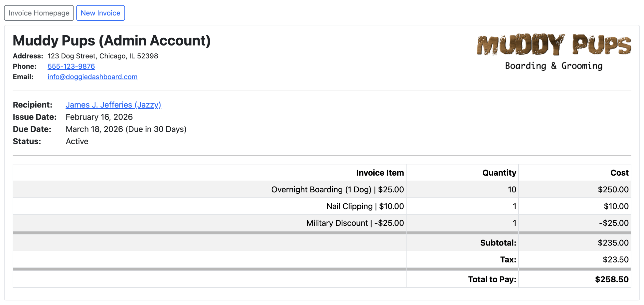Select the Military Discount line item
This screenshot has width=644, height=305.
pos(355,223)
